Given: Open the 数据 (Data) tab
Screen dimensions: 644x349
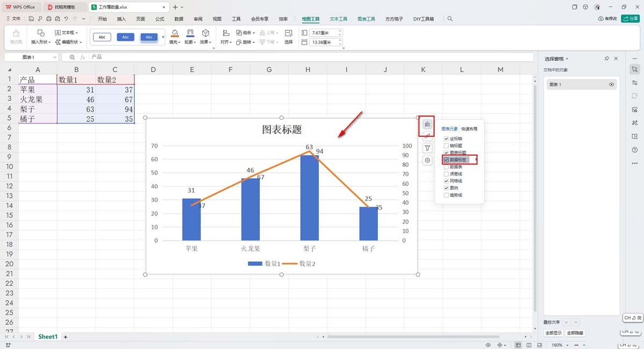Looking at the screenshot, I should point(179,19).
